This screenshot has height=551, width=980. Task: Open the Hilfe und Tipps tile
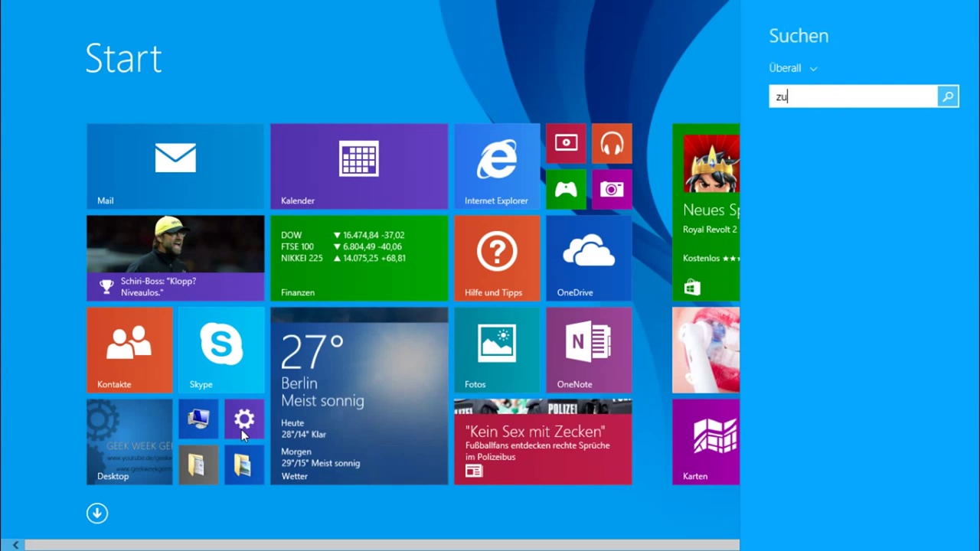point(496,258)
